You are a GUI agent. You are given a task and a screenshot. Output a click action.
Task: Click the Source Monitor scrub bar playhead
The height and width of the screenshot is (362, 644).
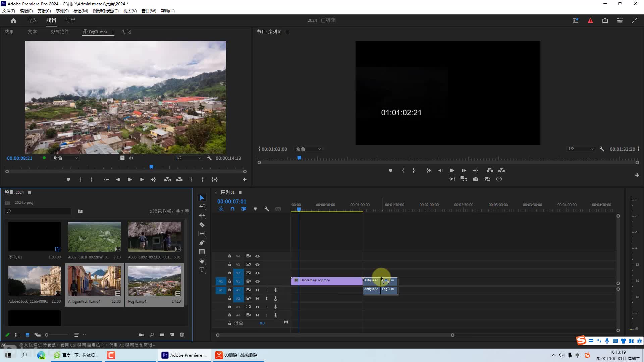click(151, 167)
